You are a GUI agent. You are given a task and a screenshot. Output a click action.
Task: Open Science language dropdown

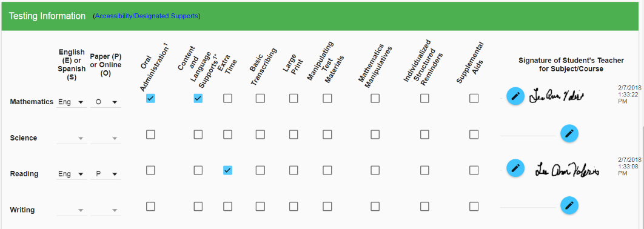coord(72,138)
